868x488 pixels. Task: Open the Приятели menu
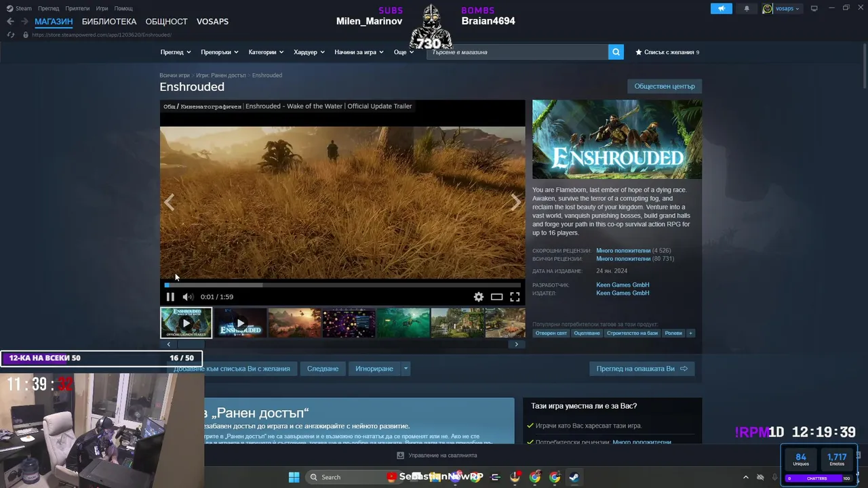click(x=77, y=8)
